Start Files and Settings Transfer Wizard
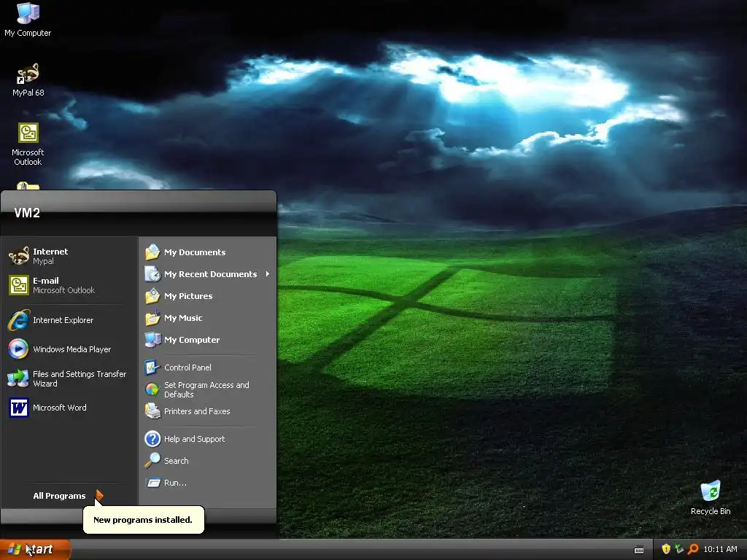Screen dimensions: 747x560 tap(69, 378)
